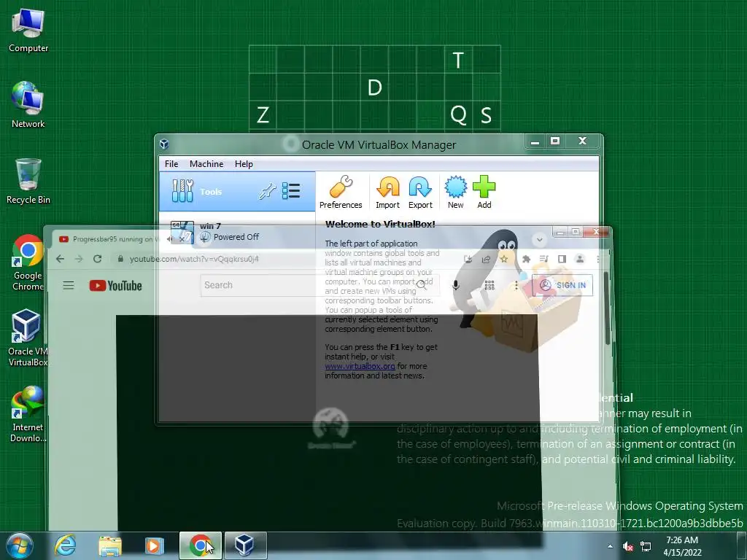This screenshot has width=747, height=560.
Task: Switch to the VirtualBox taskbar button
Action: pos(245,545)
